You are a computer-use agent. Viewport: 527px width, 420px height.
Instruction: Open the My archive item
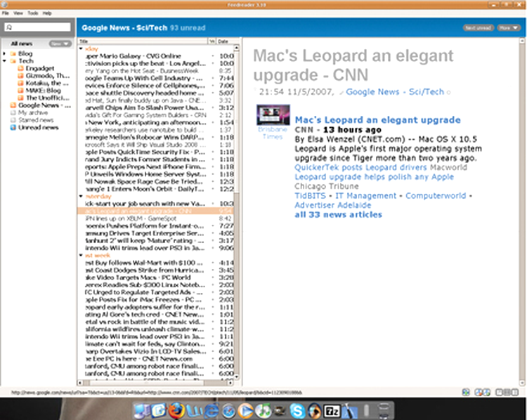tap(33, 112)
